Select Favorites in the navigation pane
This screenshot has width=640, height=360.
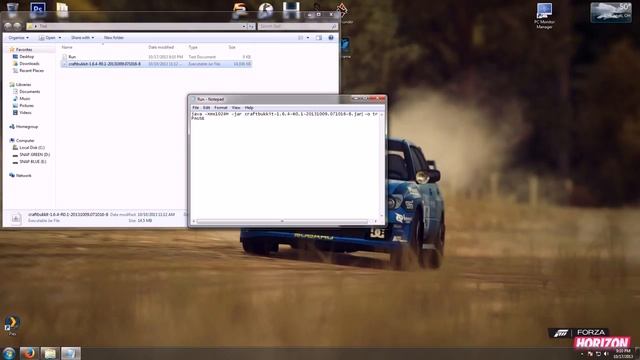(24, 49)
